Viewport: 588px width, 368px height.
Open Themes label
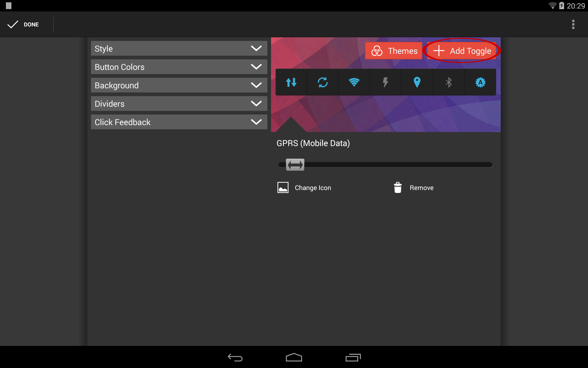[403, 51]
